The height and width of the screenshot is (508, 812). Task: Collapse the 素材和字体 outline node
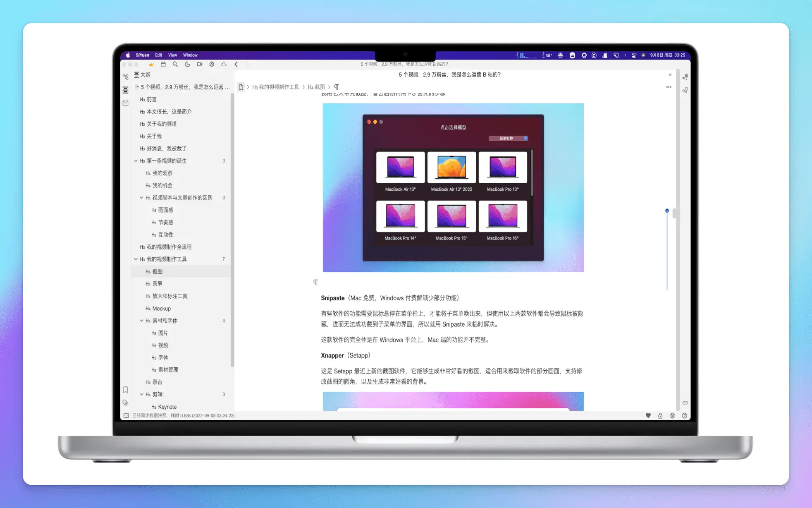141,321
